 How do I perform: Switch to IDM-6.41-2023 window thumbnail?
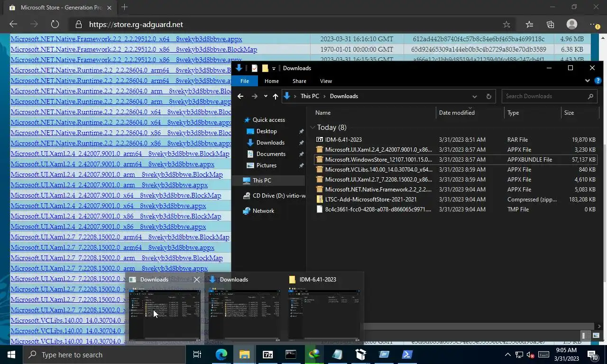pyautogui.click(x=323, y=314)
